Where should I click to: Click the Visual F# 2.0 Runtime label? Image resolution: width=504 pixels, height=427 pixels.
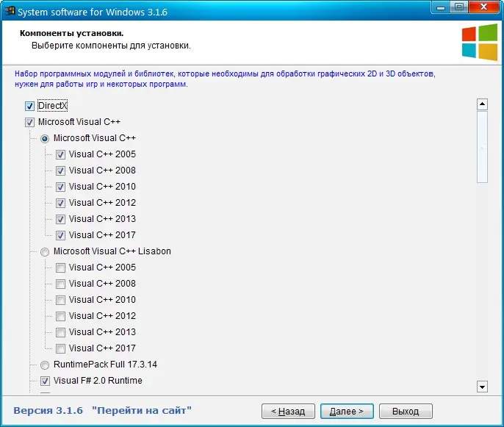pos(98,381)
